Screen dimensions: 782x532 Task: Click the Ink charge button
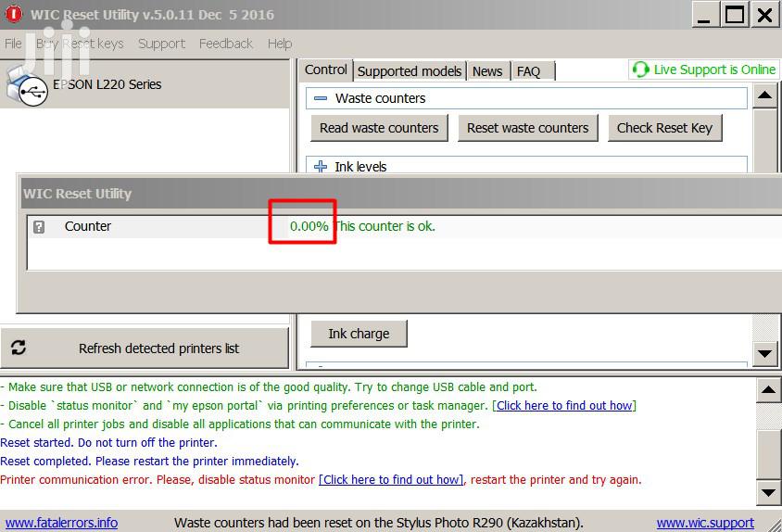click(359, 334)
